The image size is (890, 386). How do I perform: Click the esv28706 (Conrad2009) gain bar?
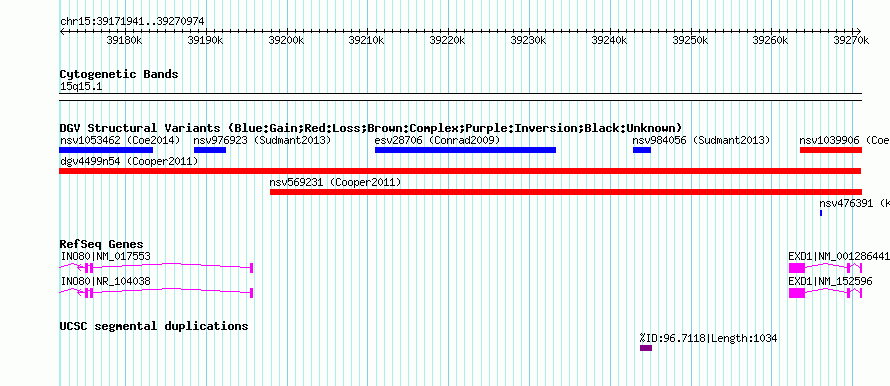pos(465,150)
